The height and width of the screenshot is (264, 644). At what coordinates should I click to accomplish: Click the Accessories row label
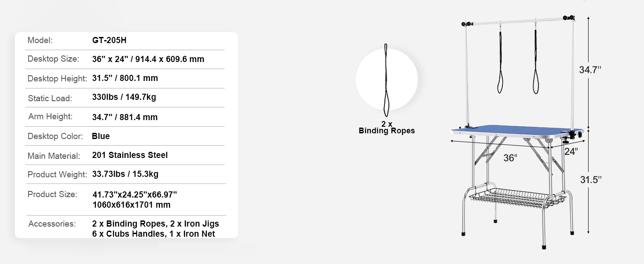point(52,224)
